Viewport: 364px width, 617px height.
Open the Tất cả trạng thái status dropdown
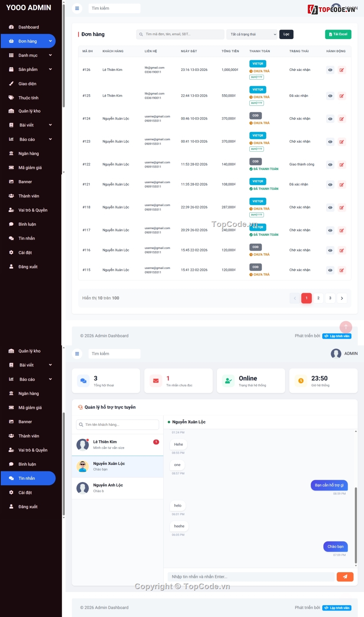pos(252,34)
